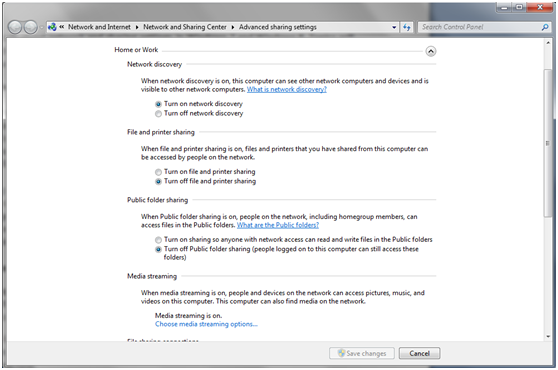Click the Network discovery section heading

pyautogui.click(x=154, y=64)
